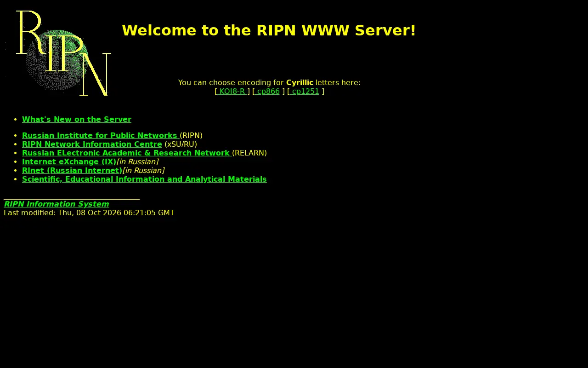Click the RIPN globe logo image

(x=58, y=53)
